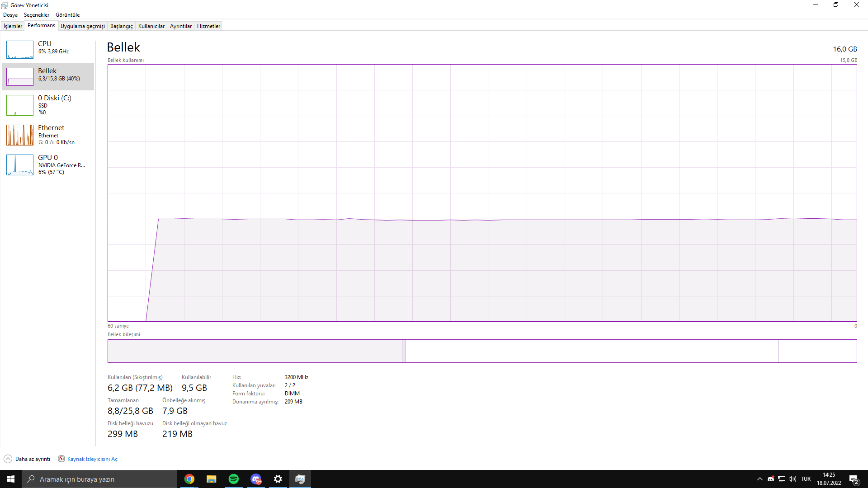This screenshot has height=488, width=868.
Task: Open the Görüntüle menu
Action: (x=67, y=15)
